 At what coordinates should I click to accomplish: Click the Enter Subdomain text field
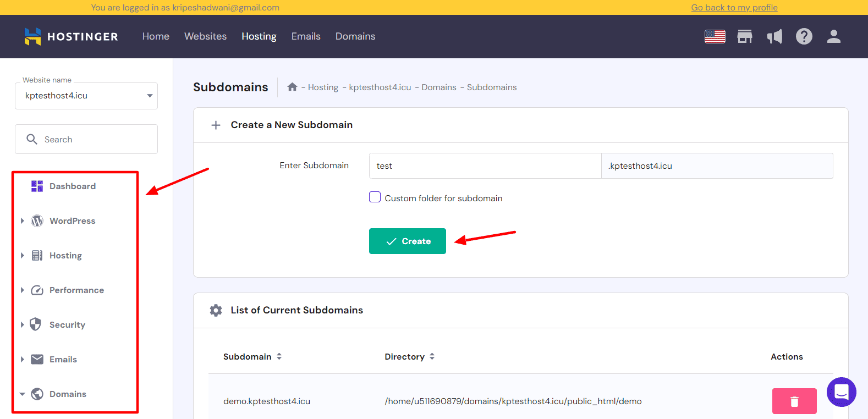click(x=485, y=166)
